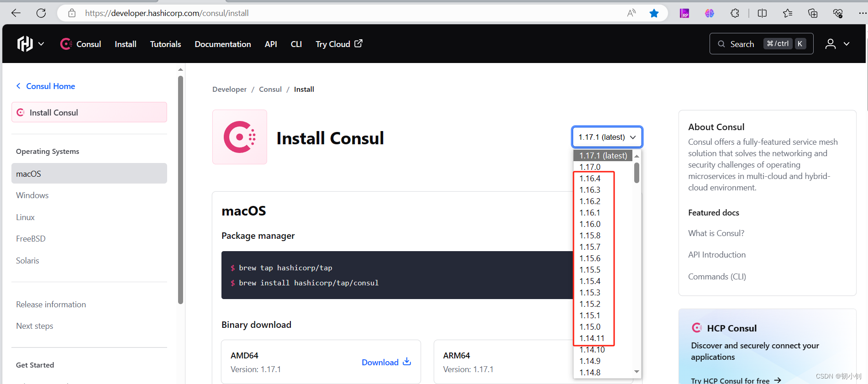Click the Try HCP Consul arrow icon
The image size is (868, 384).
click(778, 380)
